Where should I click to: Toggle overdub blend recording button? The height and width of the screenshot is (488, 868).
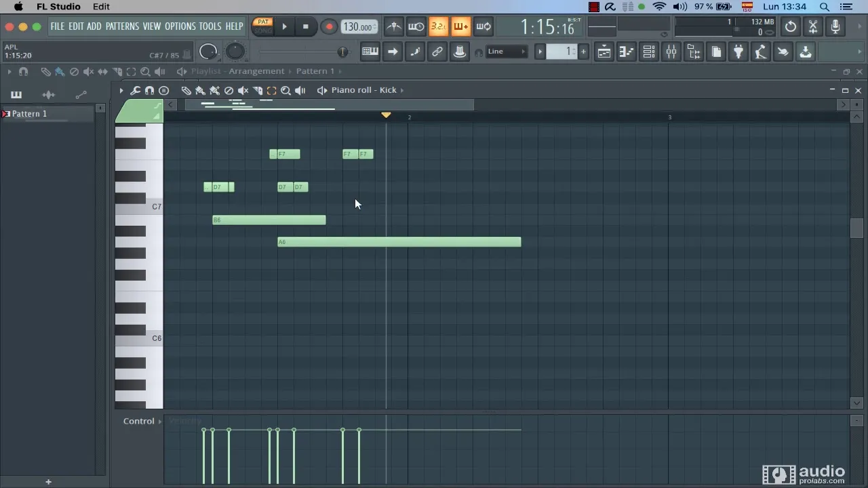pos(460,27)
